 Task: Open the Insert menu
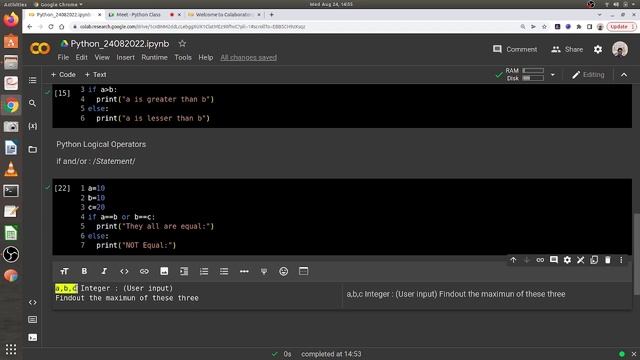point(125,58)
